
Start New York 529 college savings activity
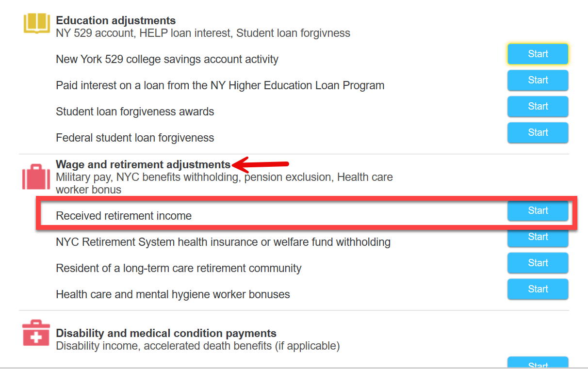point(538,54)
